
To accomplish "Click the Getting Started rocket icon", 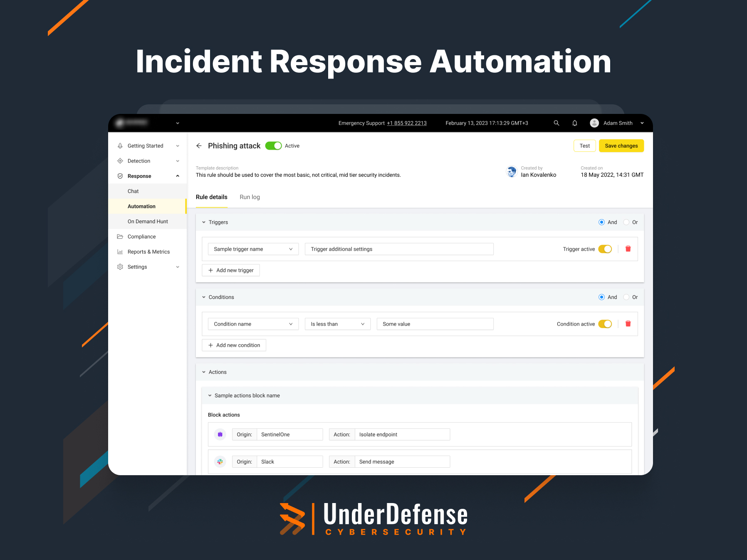I will [120, 146].
